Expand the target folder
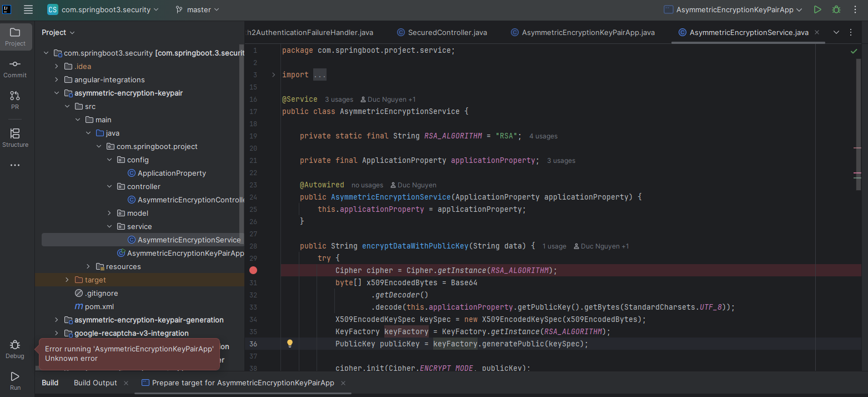The height and width of the screenshot is (397, 868). point(67,280)
